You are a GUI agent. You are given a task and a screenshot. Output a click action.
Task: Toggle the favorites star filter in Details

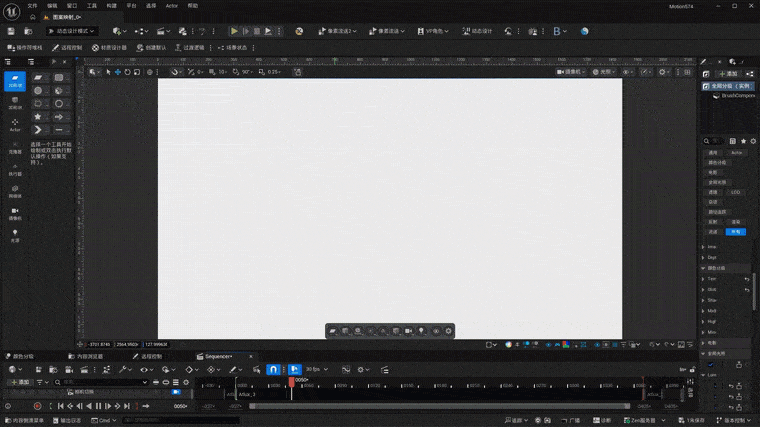click(x=743, y=141)
